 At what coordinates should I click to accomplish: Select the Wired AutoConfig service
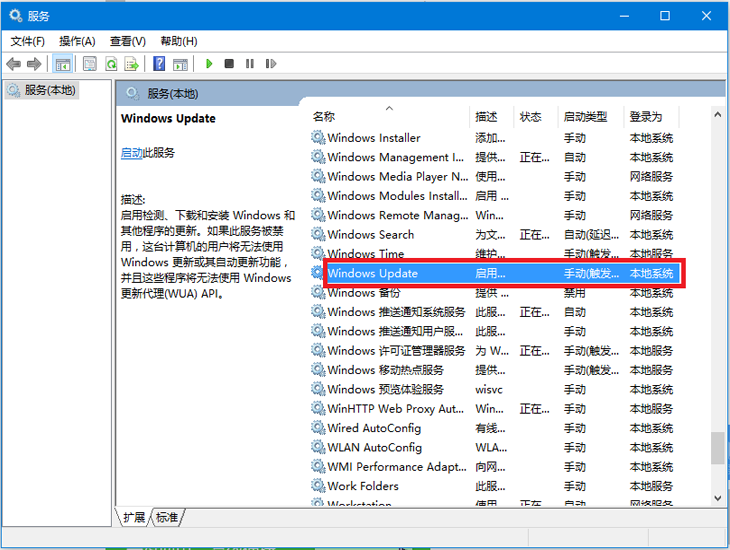[x=495, y=428]
